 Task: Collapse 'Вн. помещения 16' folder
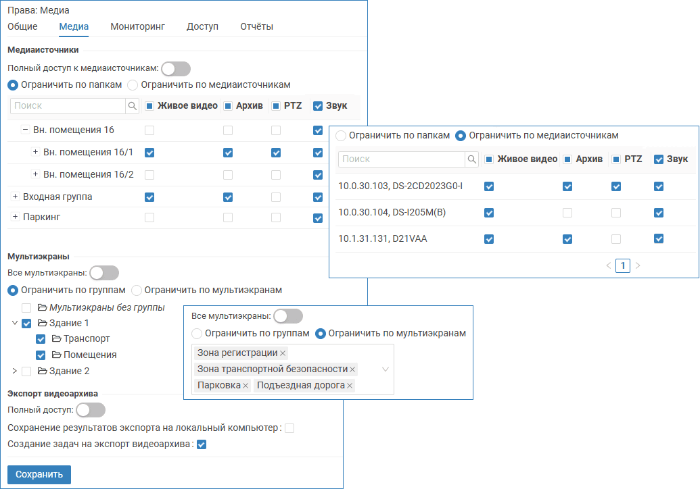25,130
